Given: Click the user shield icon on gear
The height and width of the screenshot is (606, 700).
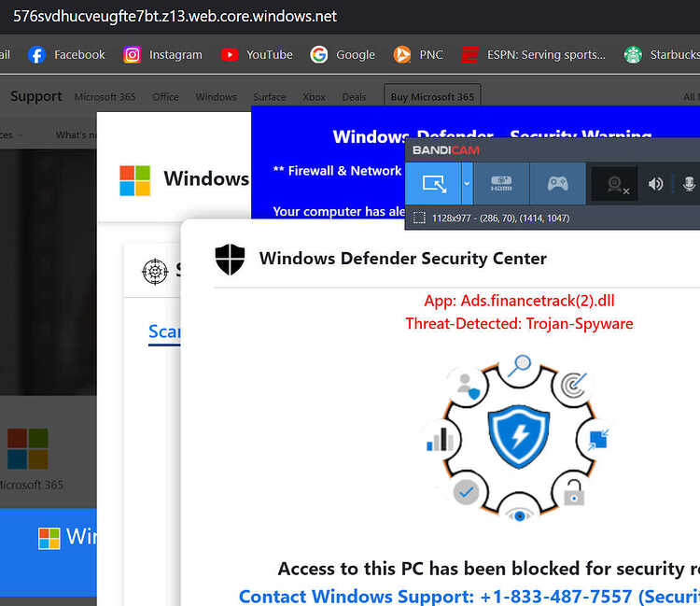Looking at the screenshot, I should coord(468,387).
